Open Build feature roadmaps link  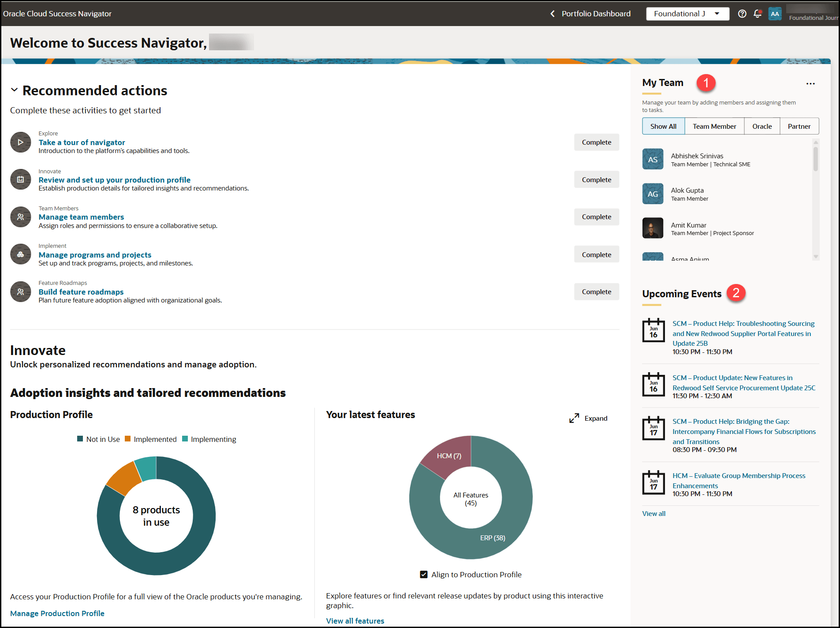81,292
